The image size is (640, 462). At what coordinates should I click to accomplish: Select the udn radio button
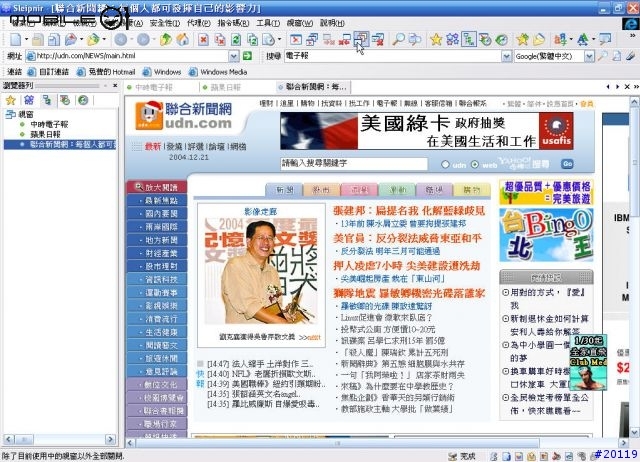coord(445,164)
